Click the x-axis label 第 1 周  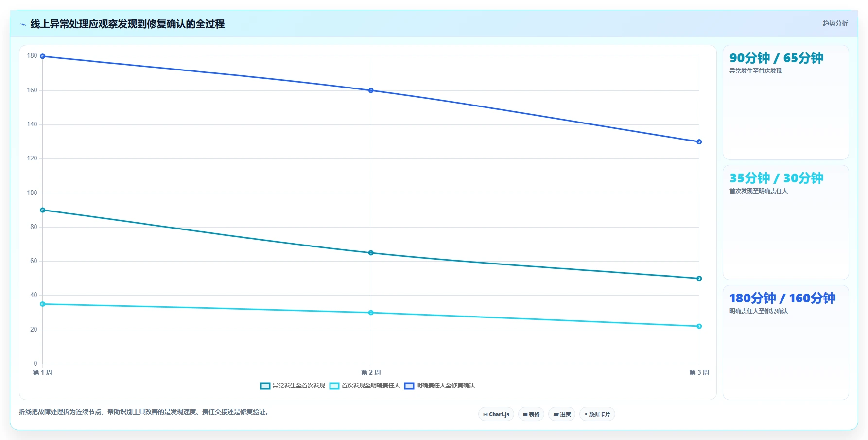pyautogui.click(x=43, y=373)
